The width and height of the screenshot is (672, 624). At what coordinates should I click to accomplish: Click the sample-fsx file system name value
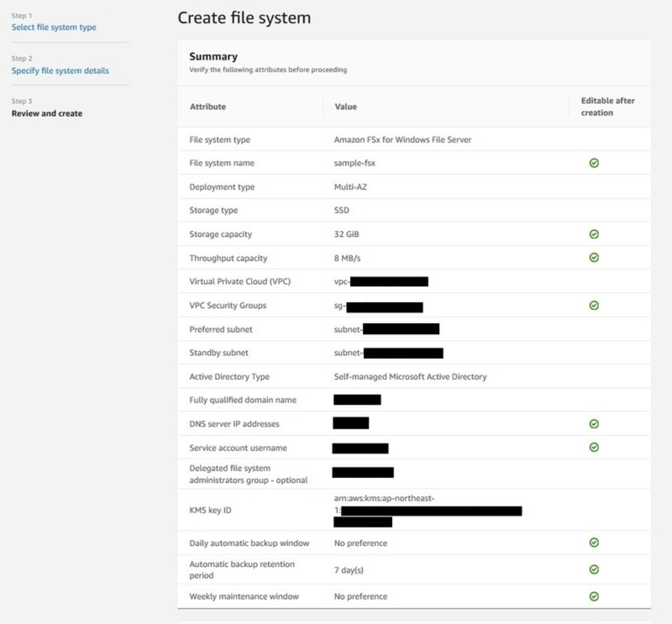pos(355,163)
